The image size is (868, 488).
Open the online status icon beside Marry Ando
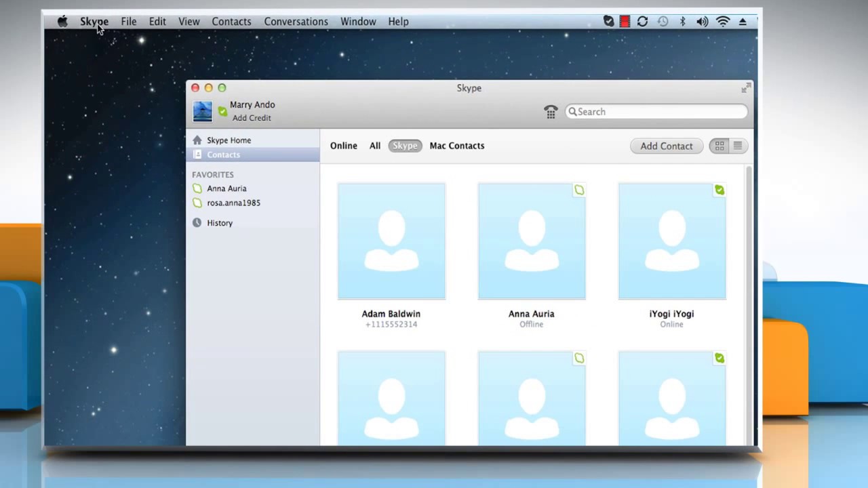click(222, 111)
